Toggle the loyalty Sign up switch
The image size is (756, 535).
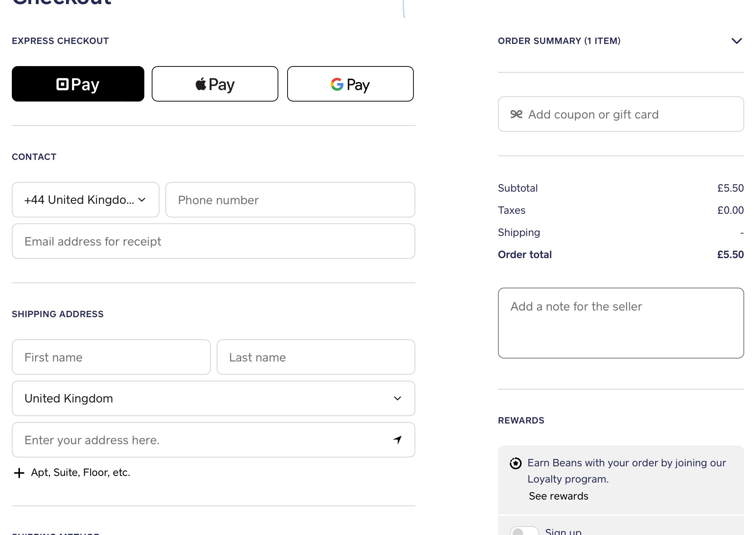(524, 532)
